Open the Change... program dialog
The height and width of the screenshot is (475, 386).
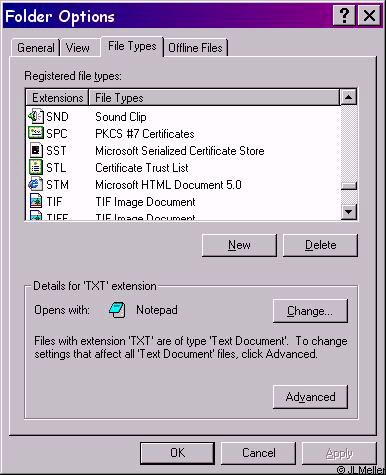(310, 311)
